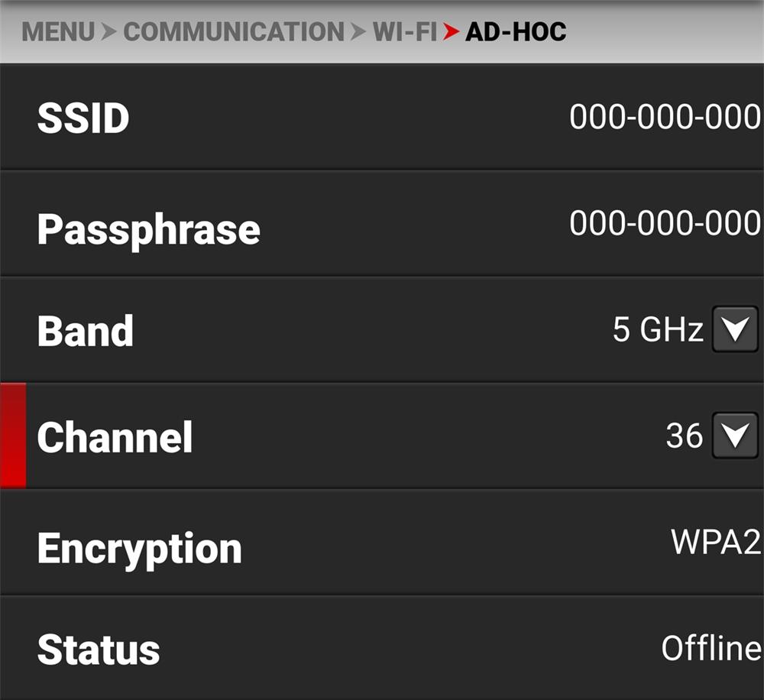The width and height of the screenshot is (764, 700).
Task: Edit the Passphrase value field
Action: click(665, 223)
